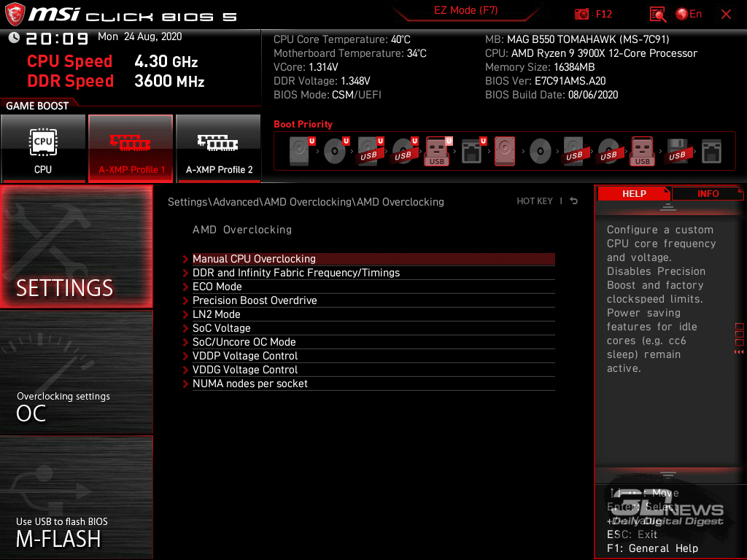Click the AMD Ryzen 9 3900X CPU text
This screenshot has height=560, width=747.
(x=591, y=53)
